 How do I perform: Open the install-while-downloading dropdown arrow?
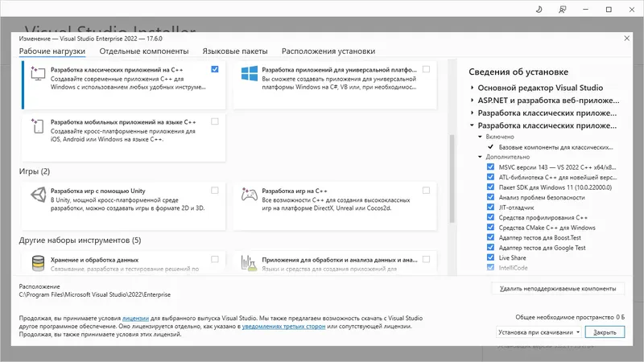coord(578,331)
